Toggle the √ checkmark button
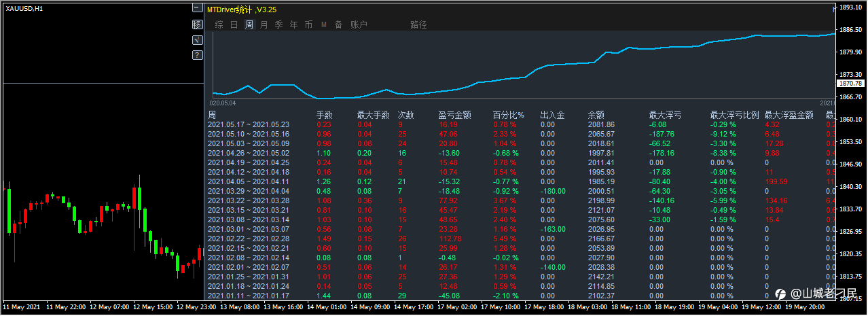Image resolution: width=868 pixels, height=316 pixels. 198,40
